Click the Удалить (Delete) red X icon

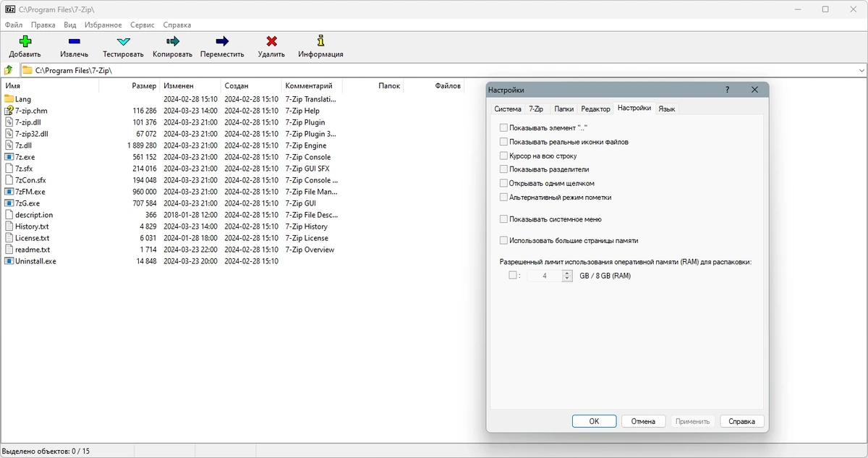(271, 41)
